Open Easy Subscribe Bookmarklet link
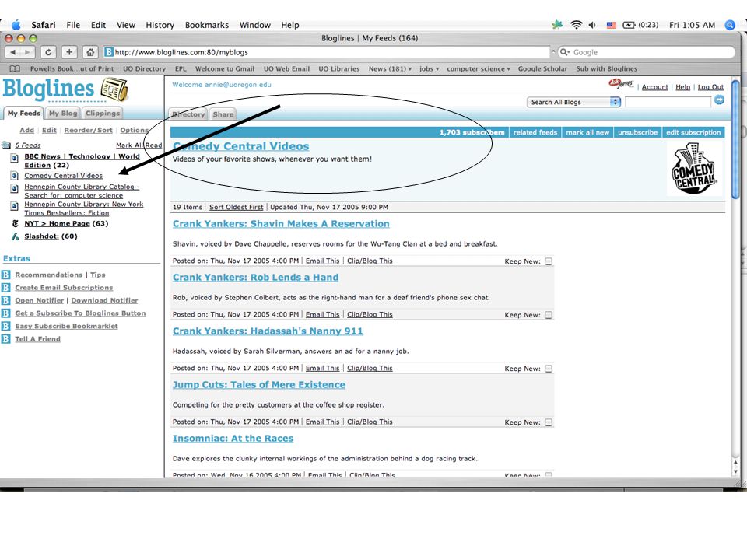This screenshot has width=747, height=560. pyautogui.click(x=66, y=326)
